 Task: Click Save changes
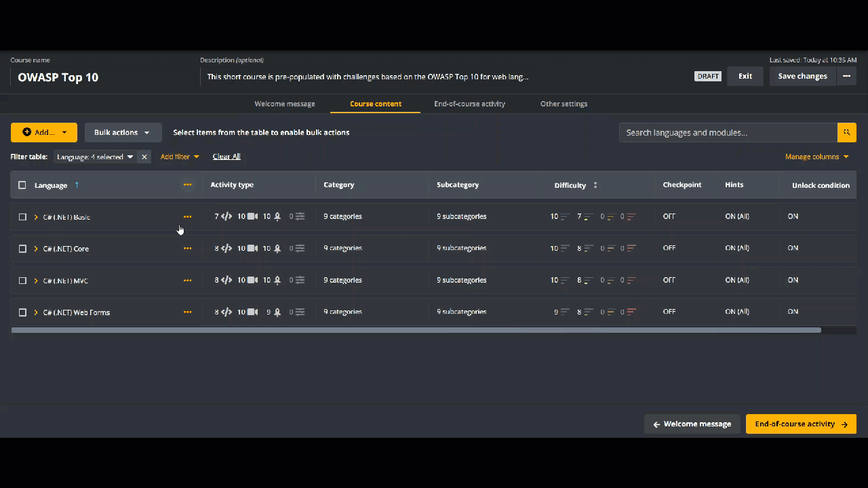[x=802, y=76]
